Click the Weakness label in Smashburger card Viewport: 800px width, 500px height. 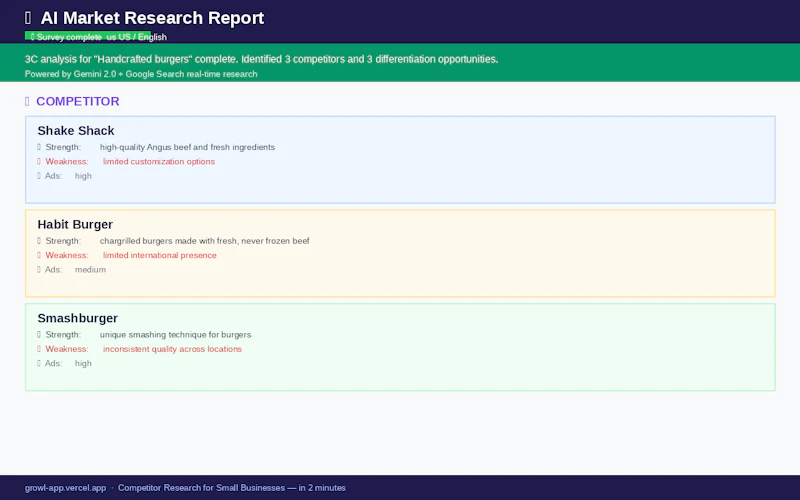67,349
